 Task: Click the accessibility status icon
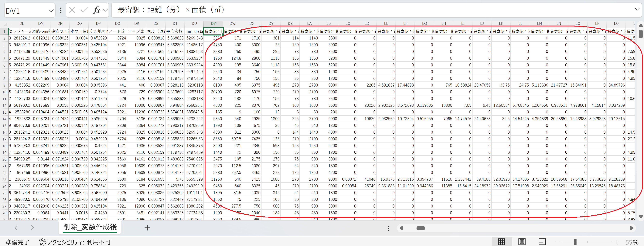[x=43, y=242]
